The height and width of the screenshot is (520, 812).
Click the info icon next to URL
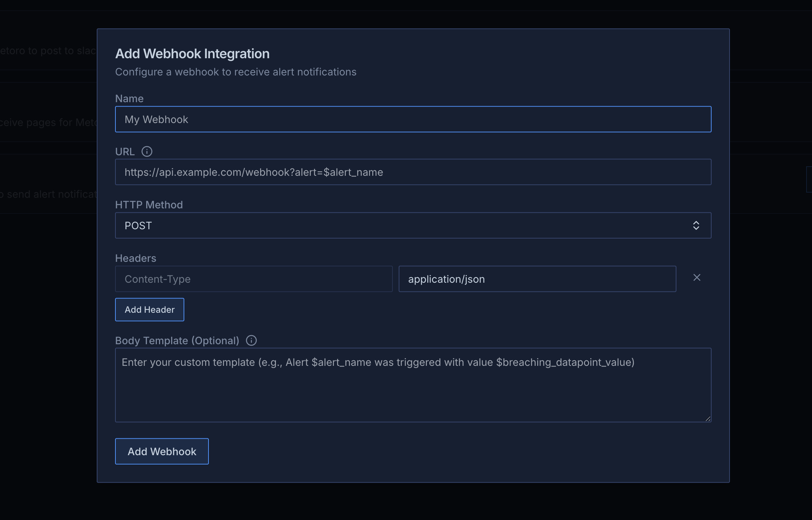tap(147, 152)
